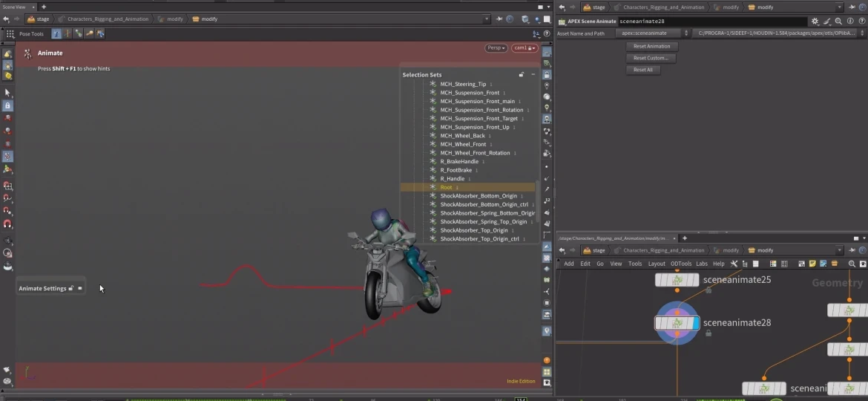Click the gear icon in parameter pane

coord(815,21)
